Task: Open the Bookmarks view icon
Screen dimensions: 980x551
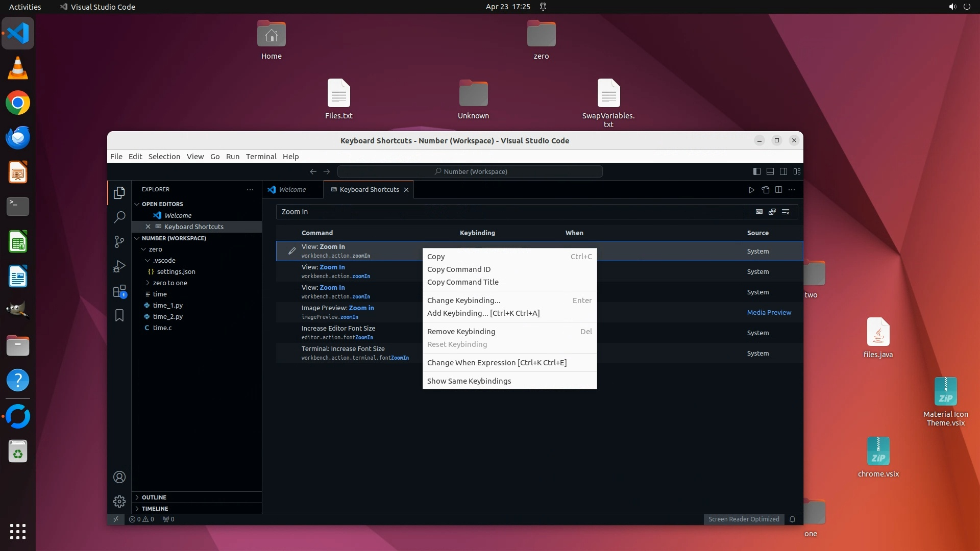Action: pos(119,316)
